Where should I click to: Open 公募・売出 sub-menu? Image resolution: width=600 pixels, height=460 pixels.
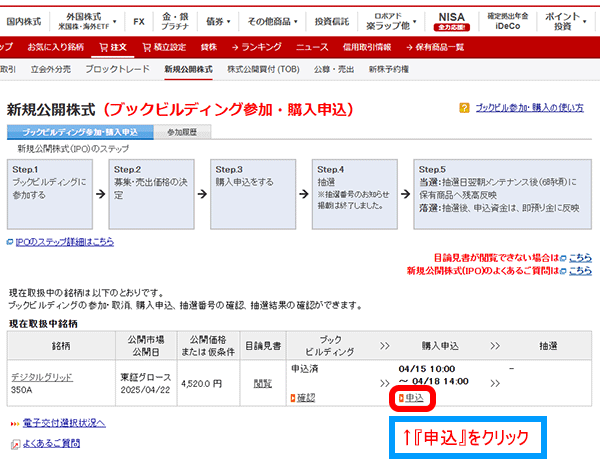[334, 69]
